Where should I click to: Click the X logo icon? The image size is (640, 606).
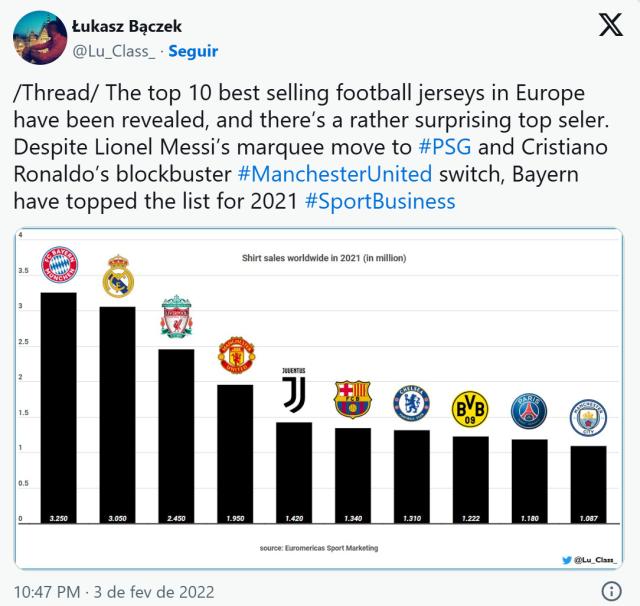(x=610, y=27)
